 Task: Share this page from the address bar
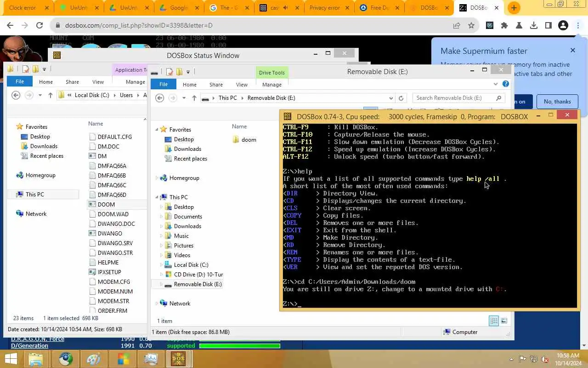tap(457, 26)
